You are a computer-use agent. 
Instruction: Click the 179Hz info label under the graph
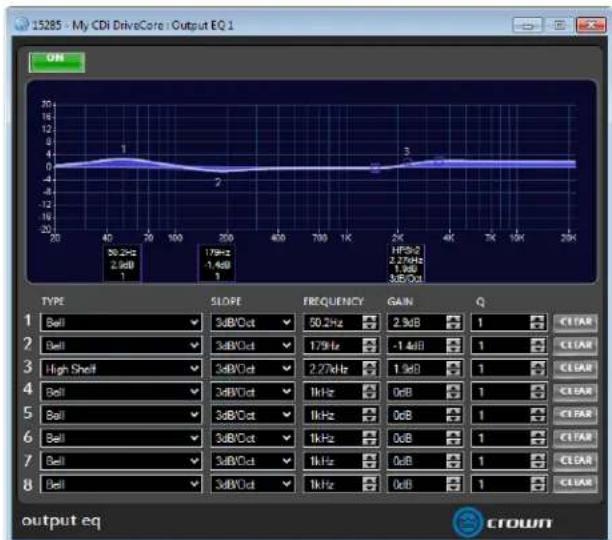pos(217,264)
